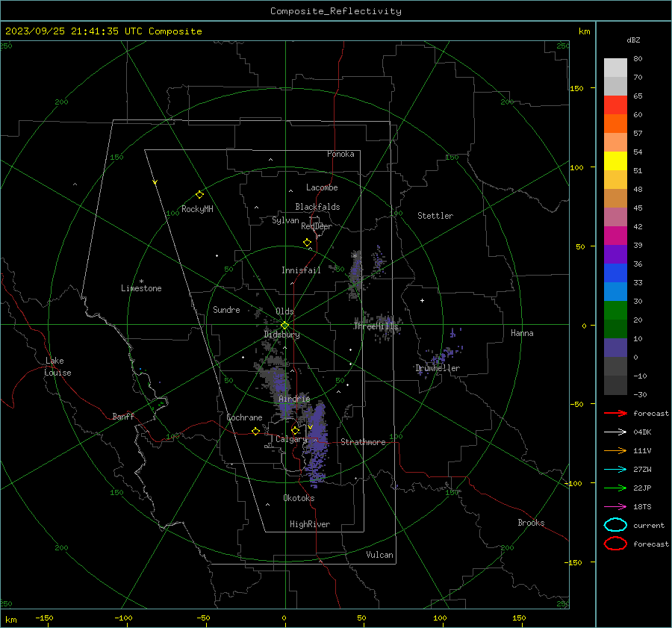Screen dimensions: 672x628
Task: Click the Didsbury town label
Action: [281, 335]
